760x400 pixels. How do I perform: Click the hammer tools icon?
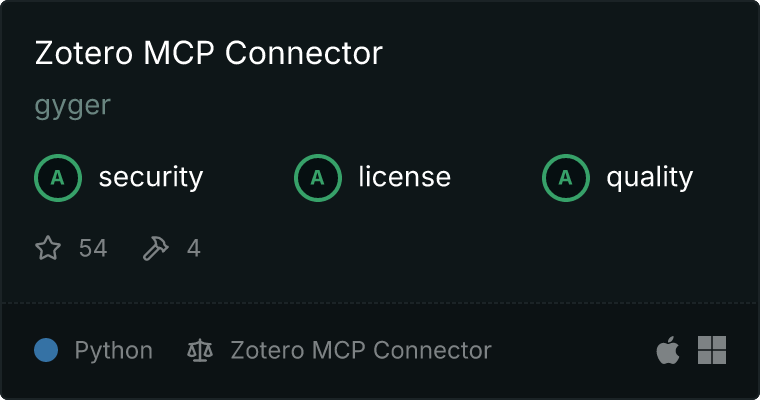click(x=156, y=248)
